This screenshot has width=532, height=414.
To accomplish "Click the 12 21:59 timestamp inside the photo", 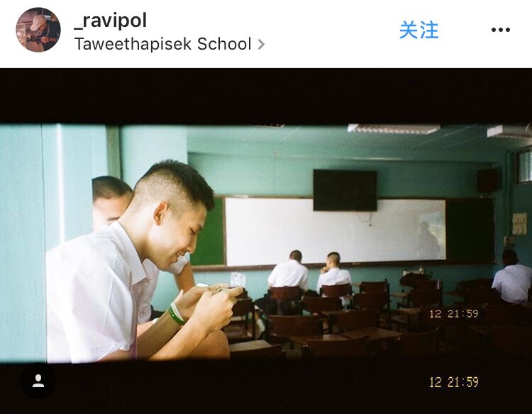I will (x=454, y=313).
